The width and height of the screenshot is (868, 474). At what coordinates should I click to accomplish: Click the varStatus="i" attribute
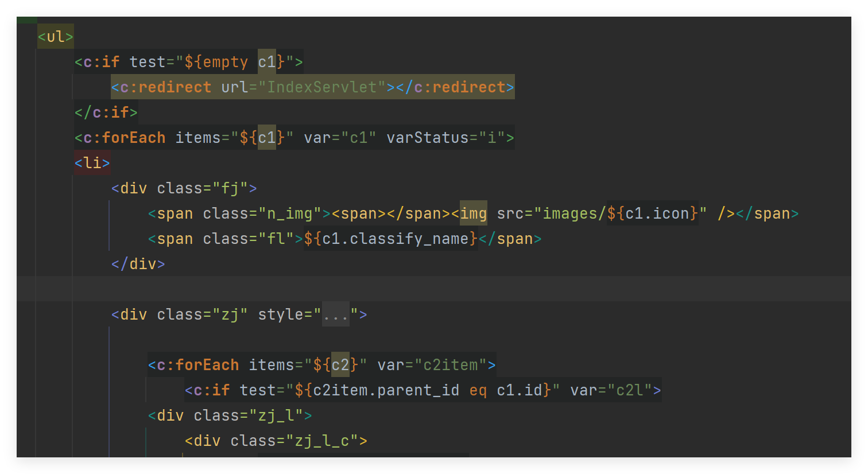(x=446, y=138)
